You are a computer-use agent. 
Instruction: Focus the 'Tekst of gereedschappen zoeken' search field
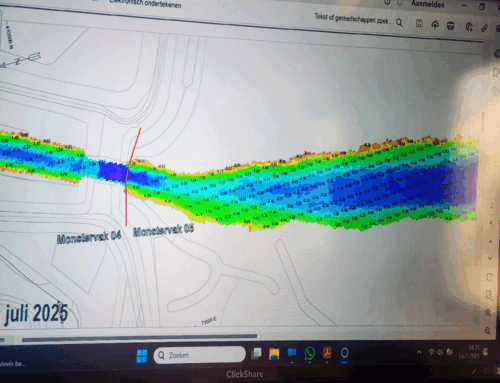(353, 19)
